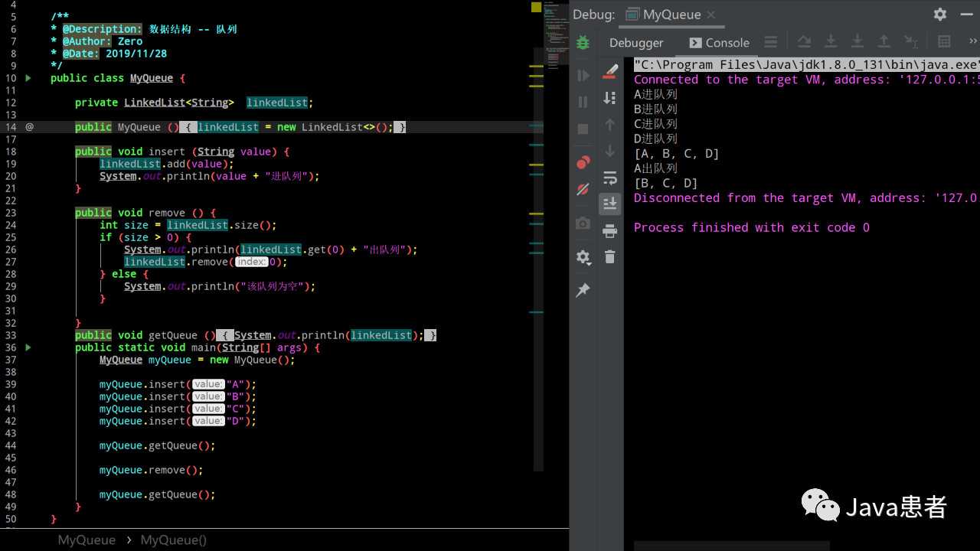Click the @ gutter icon on line 14

coord(30,127)
